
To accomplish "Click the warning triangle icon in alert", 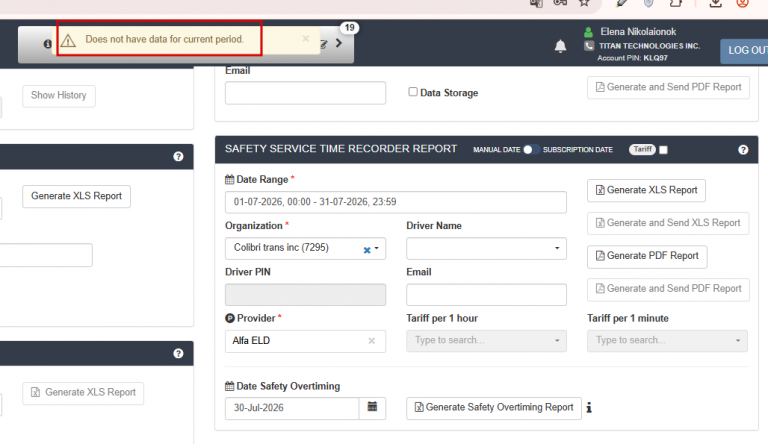I will [69, 40].
